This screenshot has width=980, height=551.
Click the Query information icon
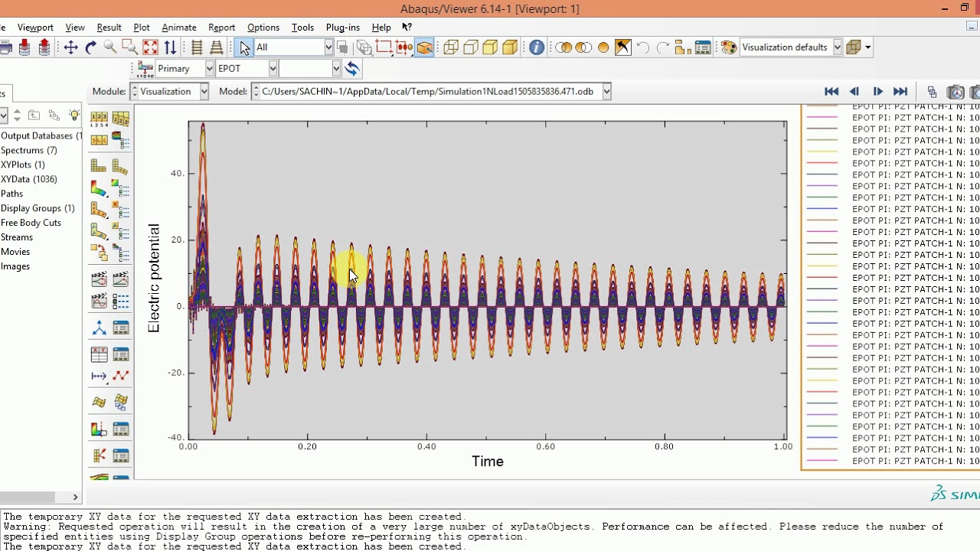click(x=537, y=47)
